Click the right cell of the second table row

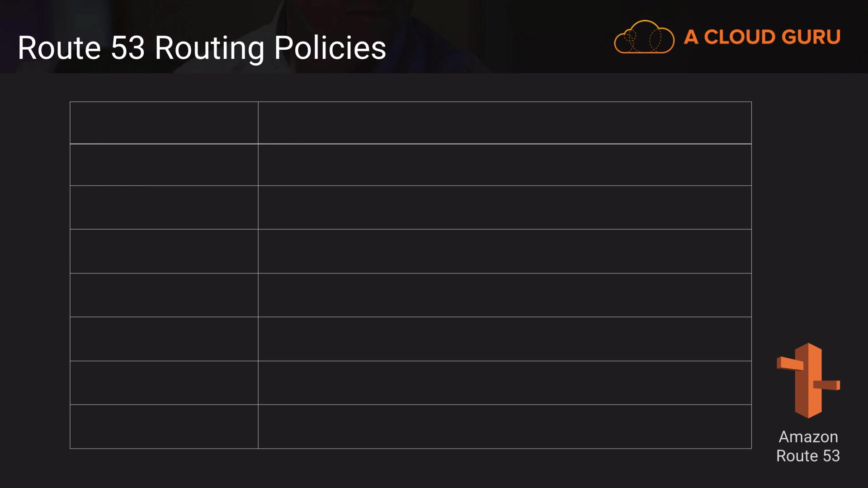pyautogui.click(x=505, y=165)
